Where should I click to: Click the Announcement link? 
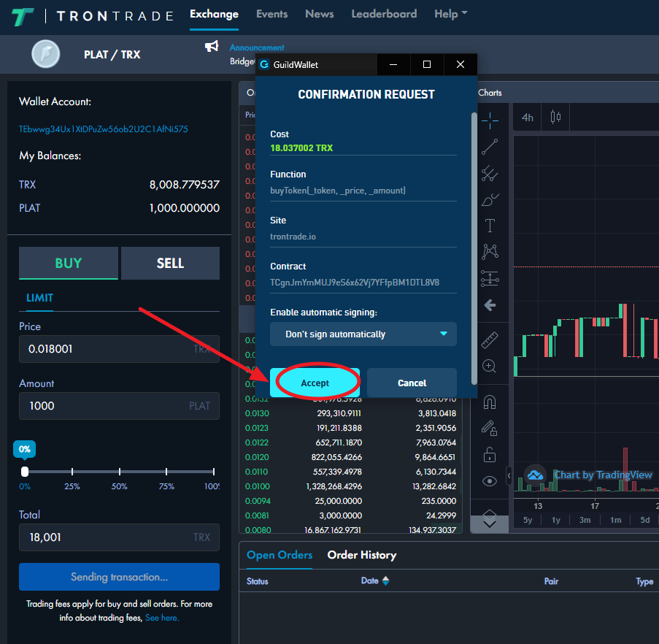tap(257, 47)
